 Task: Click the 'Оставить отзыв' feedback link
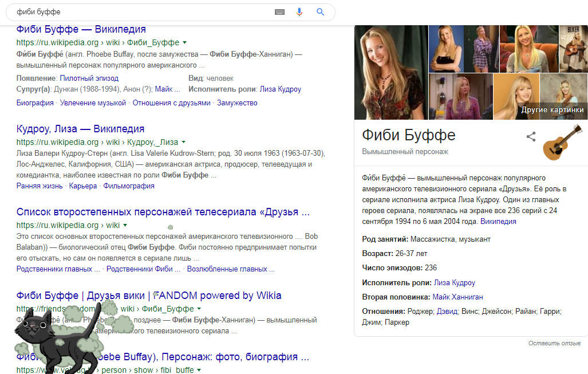(554, 343)
